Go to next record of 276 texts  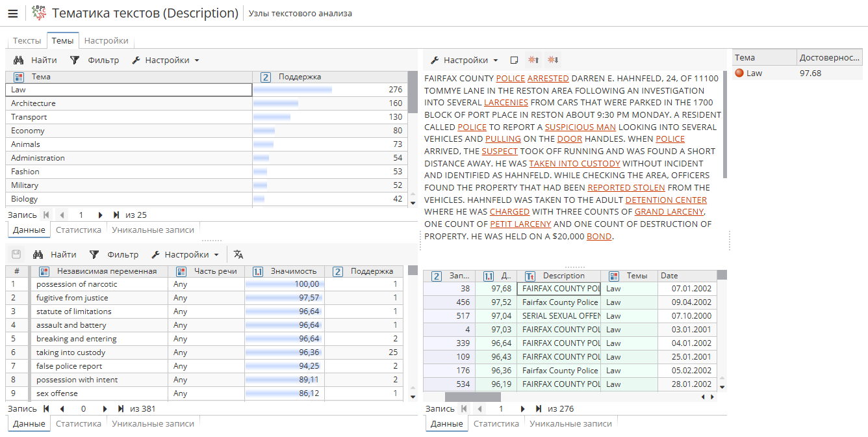click(522, 409)
